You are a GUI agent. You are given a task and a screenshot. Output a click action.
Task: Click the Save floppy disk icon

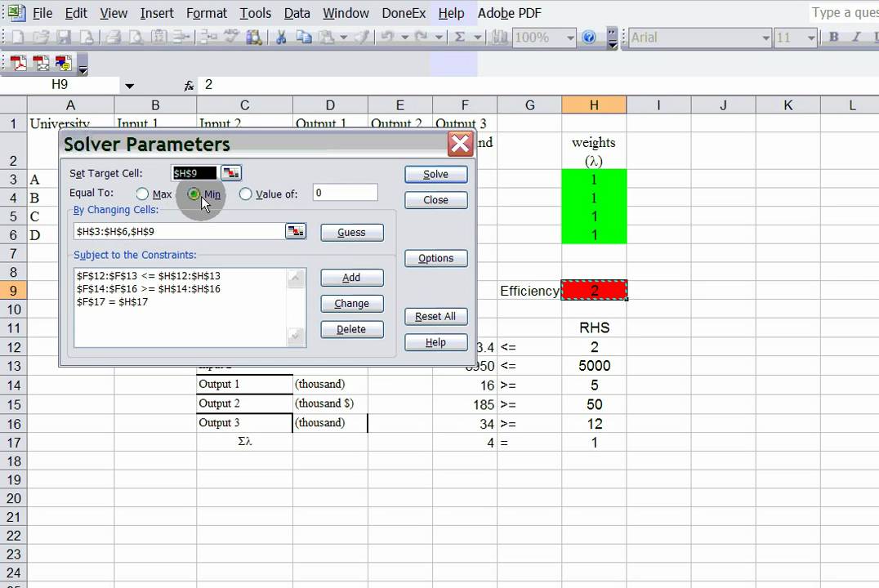(x=64, y=38)
